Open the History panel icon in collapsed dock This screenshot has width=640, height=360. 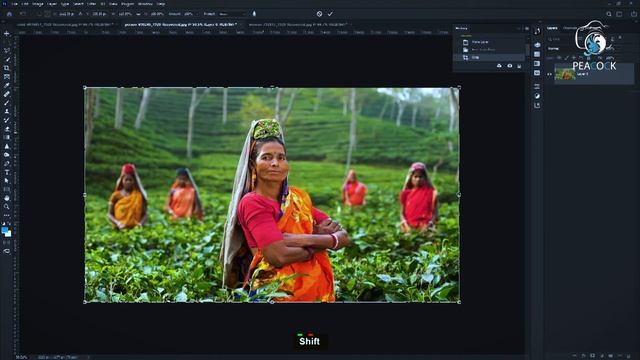click(537, 31)
